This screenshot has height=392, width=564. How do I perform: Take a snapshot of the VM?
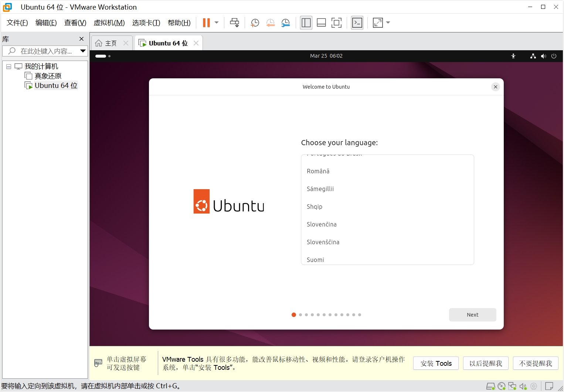point(255,23)
